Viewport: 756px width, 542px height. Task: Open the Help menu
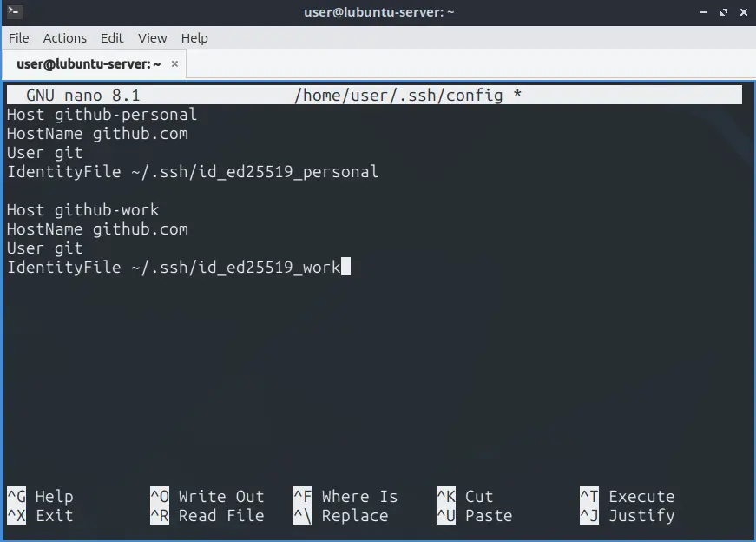coord(194,38)
